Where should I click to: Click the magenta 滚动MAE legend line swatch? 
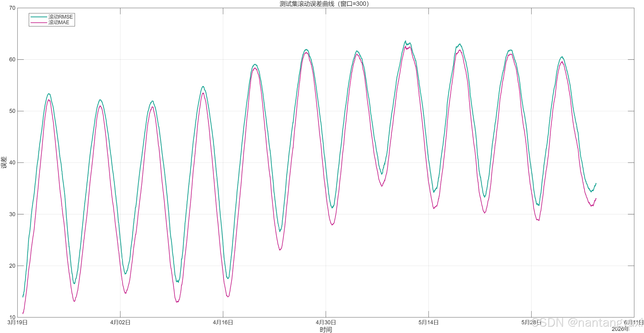pyautogui.click(x=39, y=23)
